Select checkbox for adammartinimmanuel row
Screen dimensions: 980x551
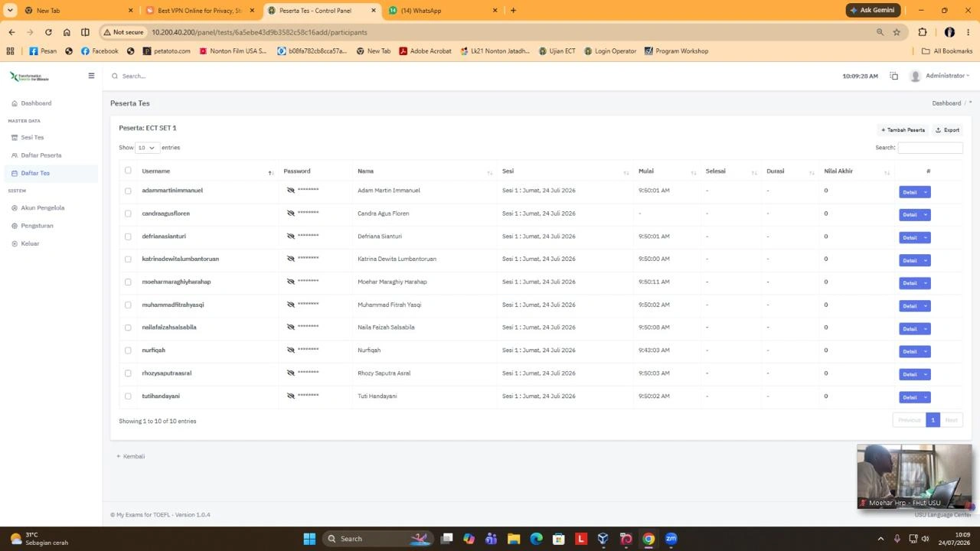(x=128, y=191)
